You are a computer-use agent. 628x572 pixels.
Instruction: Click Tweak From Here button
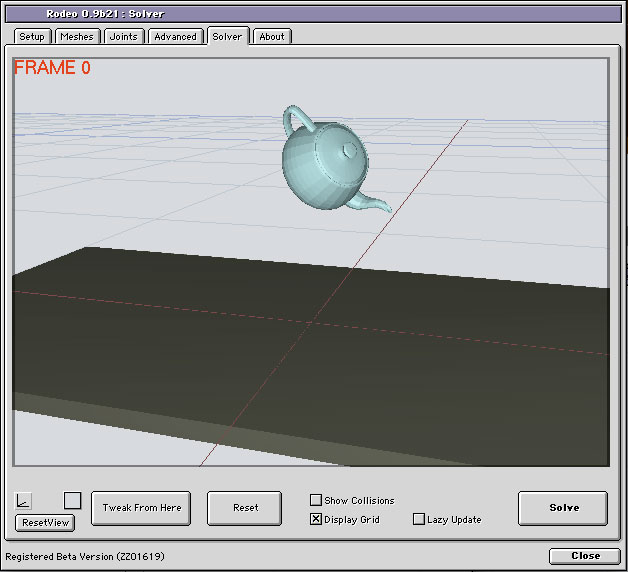(x=141, y=508)
